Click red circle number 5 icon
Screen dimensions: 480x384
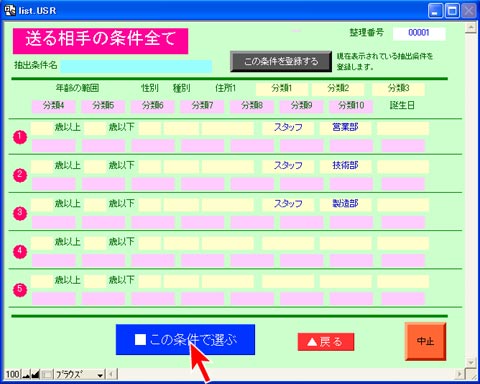[20, 289]
